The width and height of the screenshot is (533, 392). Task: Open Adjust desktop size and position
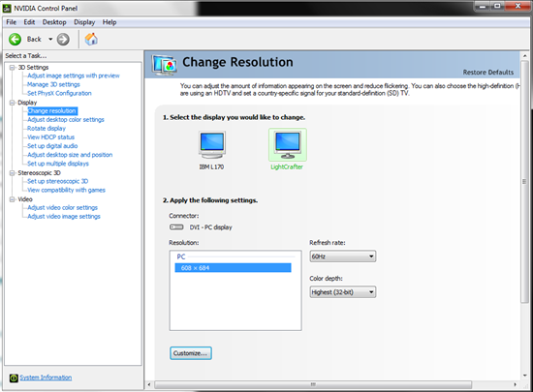pos(70,155)
